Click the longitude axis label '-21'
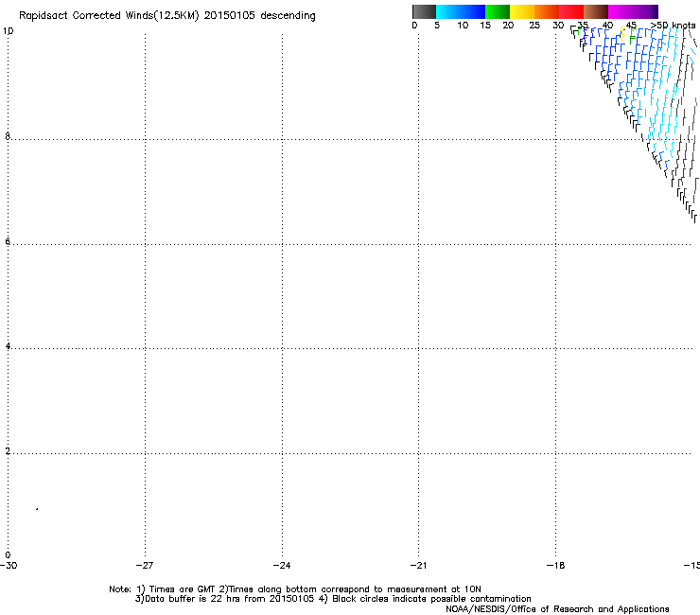This screenshot has height=615, width=700. tap(418, 566)
